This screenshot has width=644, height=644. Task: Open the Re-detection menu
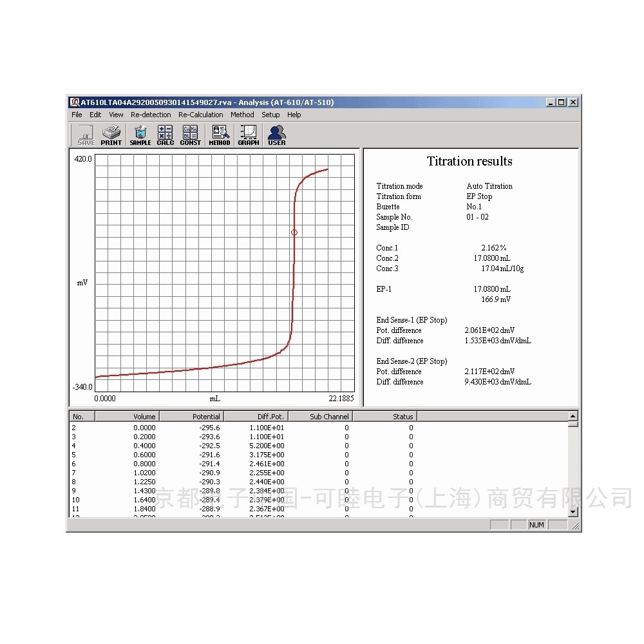coord(151,115)
